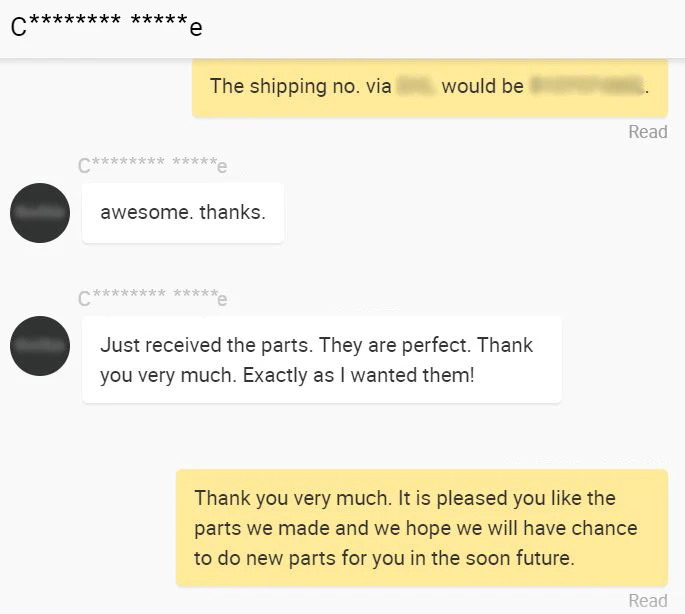Click empty header area right of contact name
This screenshot has width=685, height=614.
[450, 26]
